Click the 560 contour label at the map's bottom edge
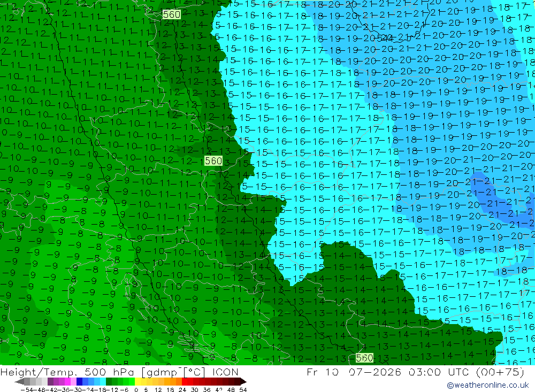 pos(364,358)
